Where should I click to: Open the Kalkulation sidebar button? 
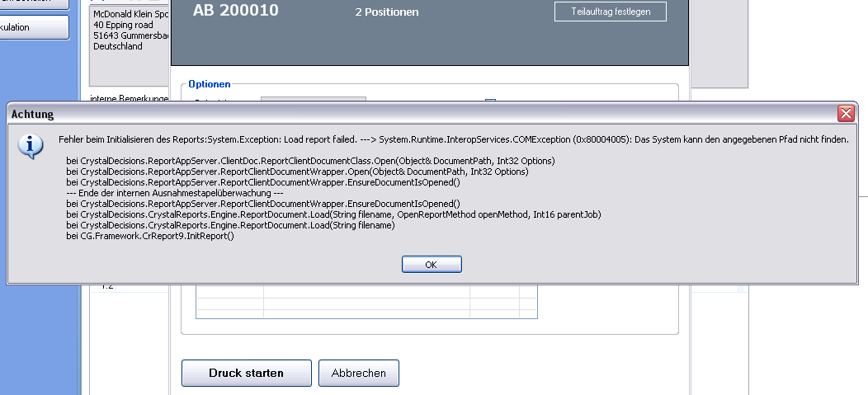[33, 27]
